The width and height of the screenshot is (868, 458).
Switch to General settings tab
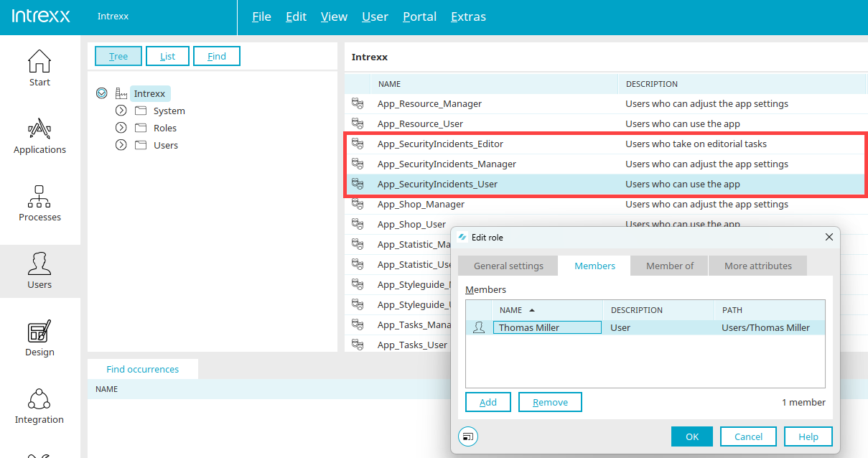(508, 266)
